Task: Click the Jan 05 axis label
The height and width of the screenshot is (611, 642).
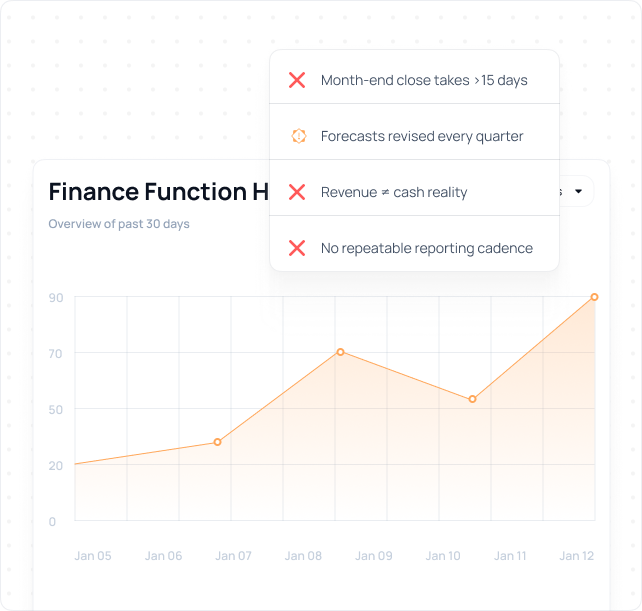Action: [x=93, y=556]
